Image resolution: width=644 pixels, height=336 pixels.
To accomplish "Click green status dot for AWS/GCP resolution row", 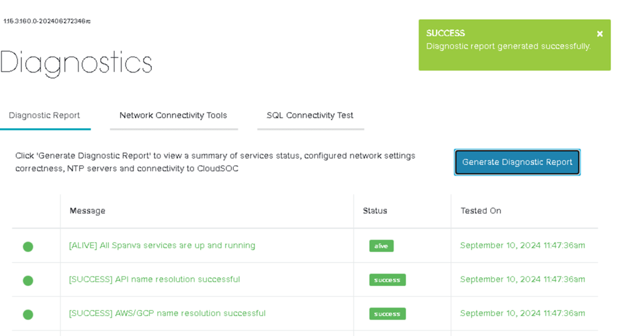I will (x=28, y=314).
